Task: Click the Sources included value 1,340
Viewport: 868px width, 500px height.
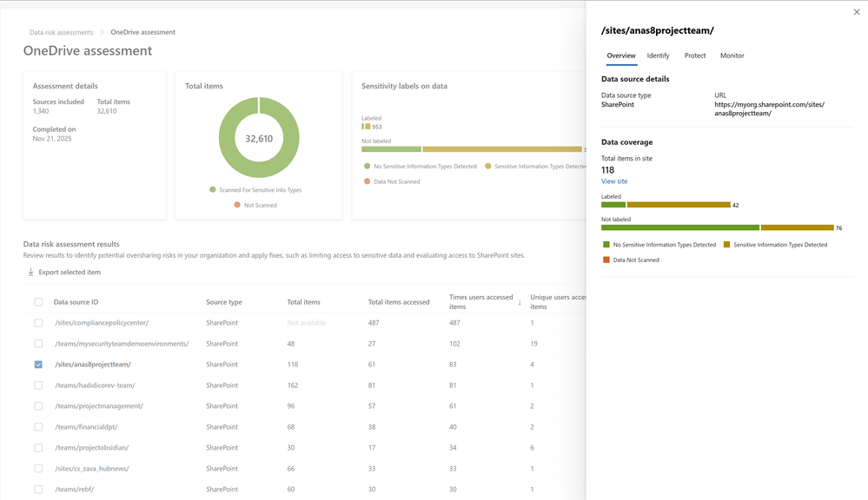Action: pyautogui.click(x=41, y=111)
